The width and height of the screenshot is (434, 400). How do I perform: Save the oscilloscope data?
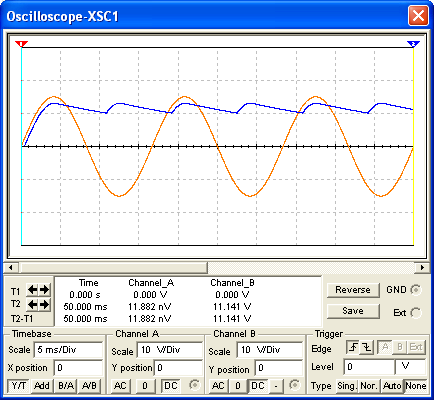[353, 311]
